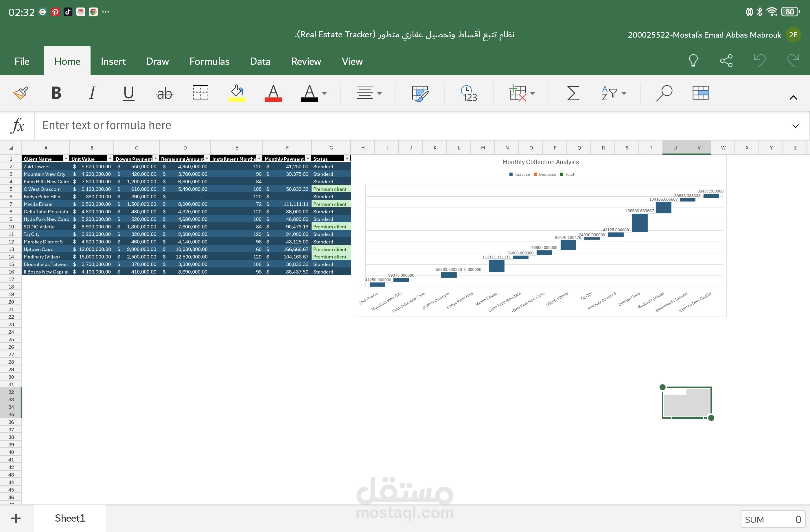Click the Total legend entry
This screenshot has width=810, height=532.
pos(567,175)
